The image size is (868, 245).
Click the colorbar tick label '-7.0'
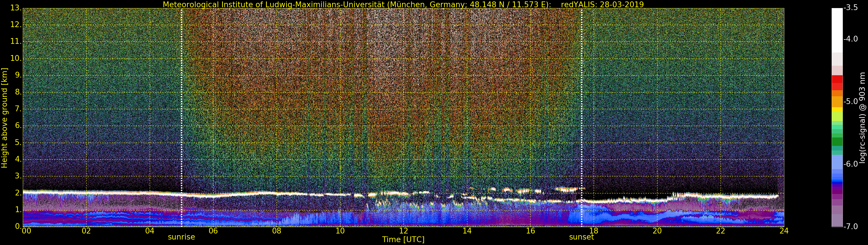pos(850,226)
